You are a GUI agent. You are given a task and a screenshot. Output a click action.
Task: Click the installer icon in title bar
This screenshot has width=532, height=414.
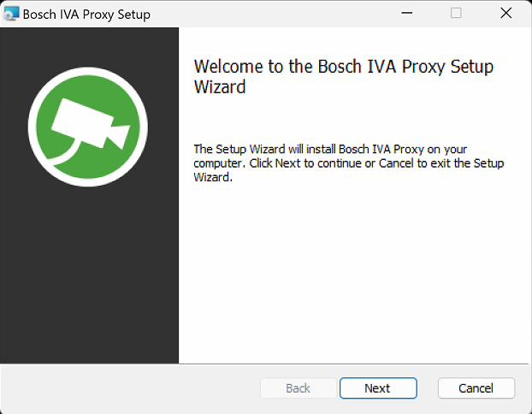pos(11,14)
